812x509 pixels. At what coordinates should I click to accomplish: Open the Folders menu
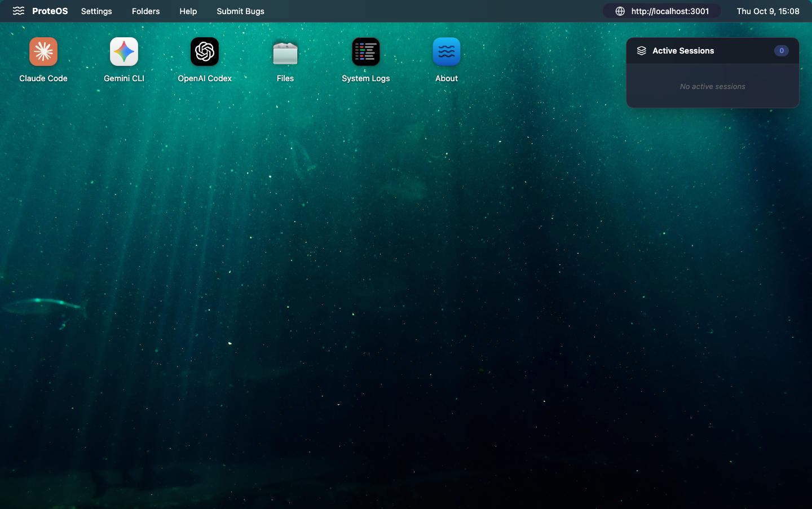click(x=146, y=11)
